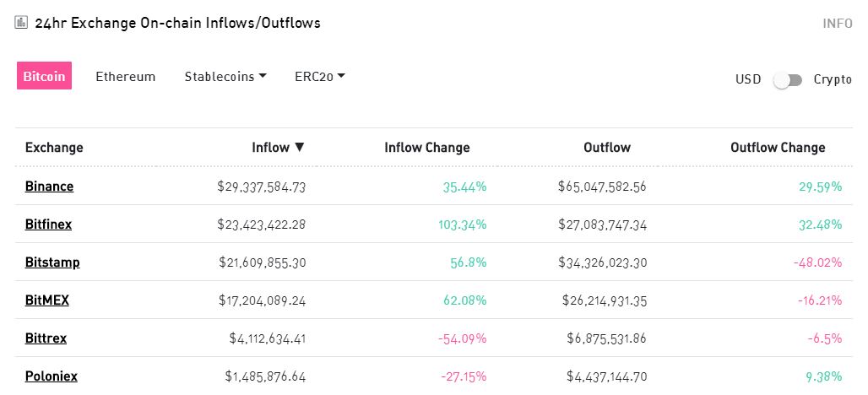Viewport: 868px width, 395px height.
Task: Click the Crypto label next to the switch
Action: [833, 79]
